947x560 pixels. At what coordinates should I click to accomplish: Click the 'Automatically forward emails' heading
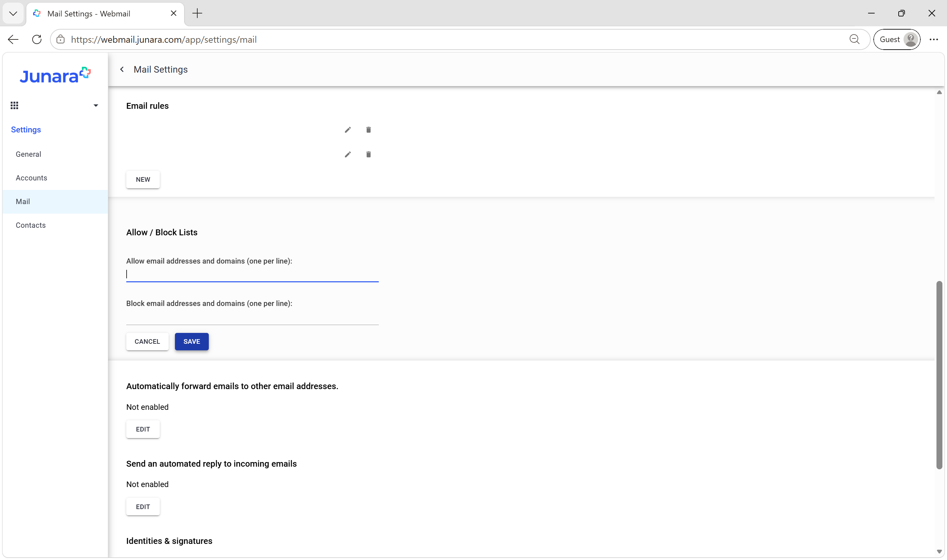(x=232, y=386)
